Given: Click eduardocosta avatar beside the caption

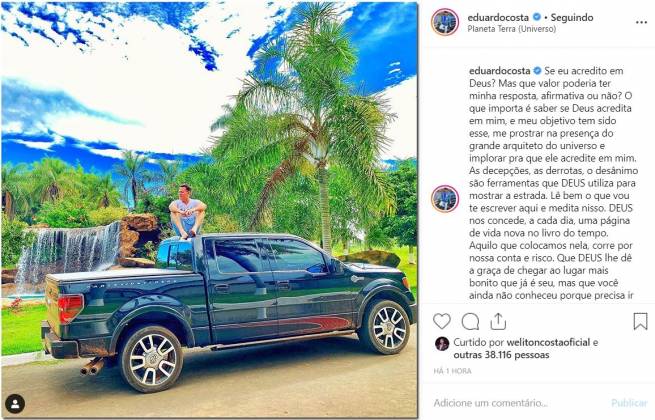Looking at the screenshot, I should point(445,199).
